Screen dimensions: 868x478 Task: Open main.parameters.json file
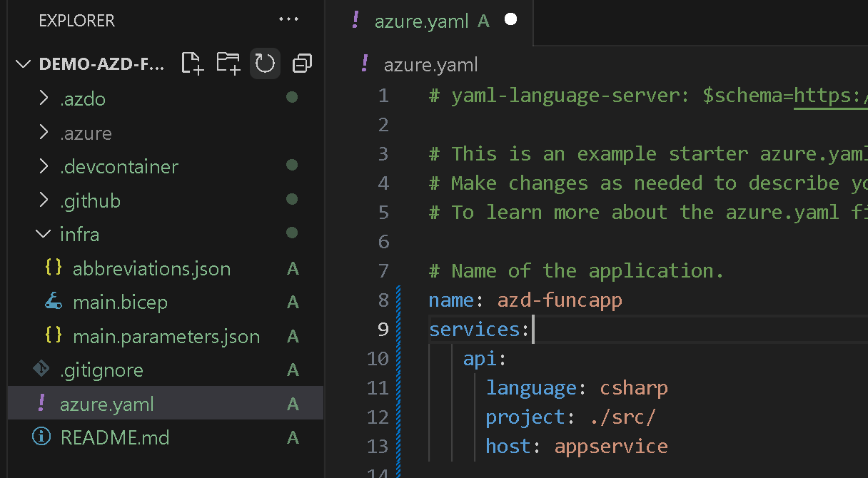click(166, 337)
